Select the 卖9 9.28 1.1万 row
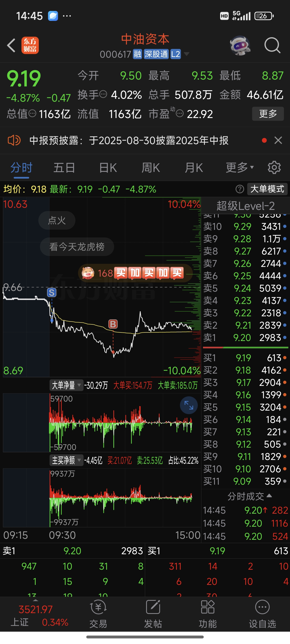 coord(245,239)
